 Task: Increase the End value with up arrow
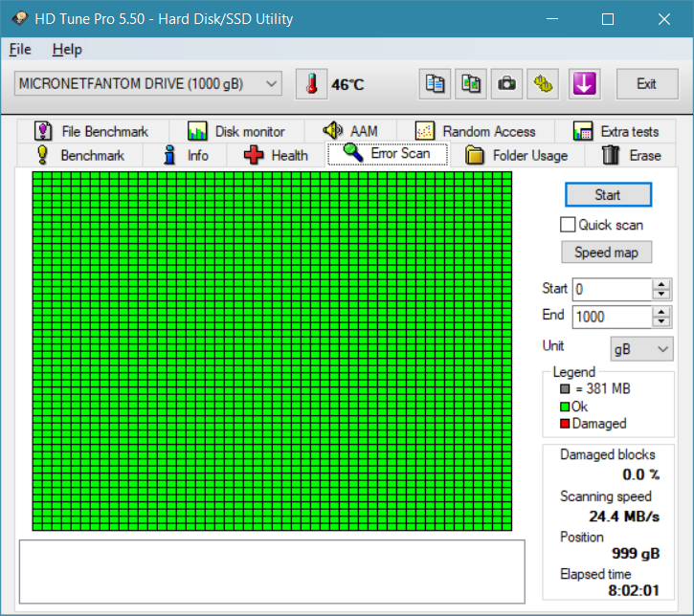[661, 312]
